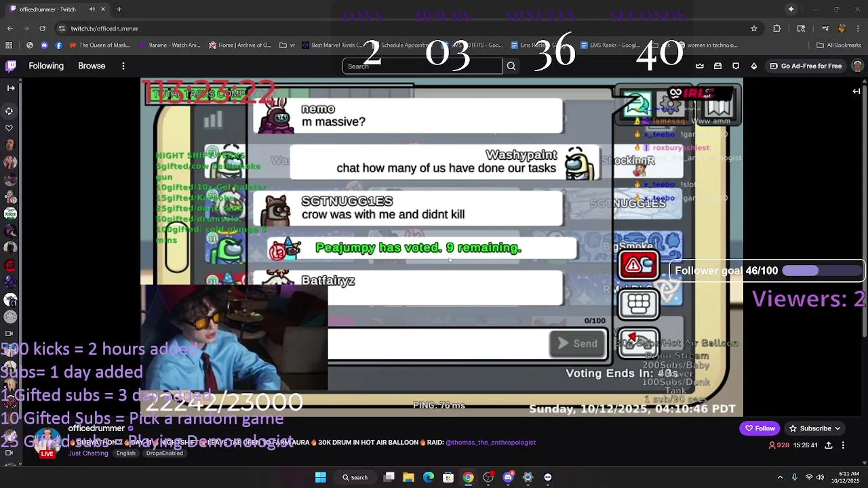
Task: Close the officedrummer - Twitch tab
Action: (x=104, y=9)
